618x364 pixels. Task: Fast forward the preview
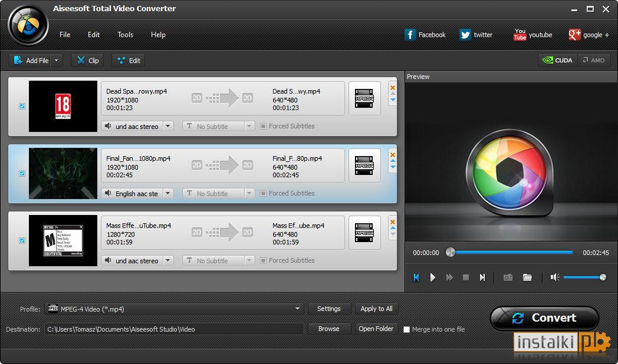[x=449, y=277]
